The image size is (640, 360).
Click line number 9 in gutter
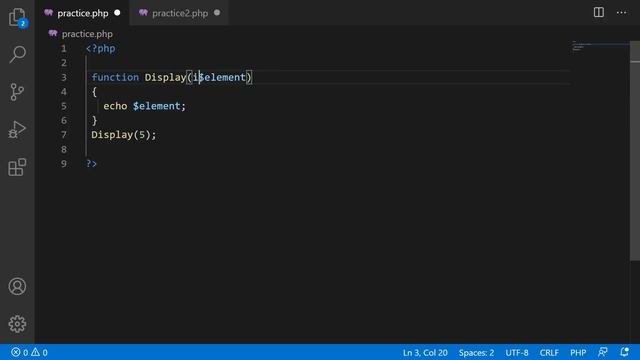64,164
